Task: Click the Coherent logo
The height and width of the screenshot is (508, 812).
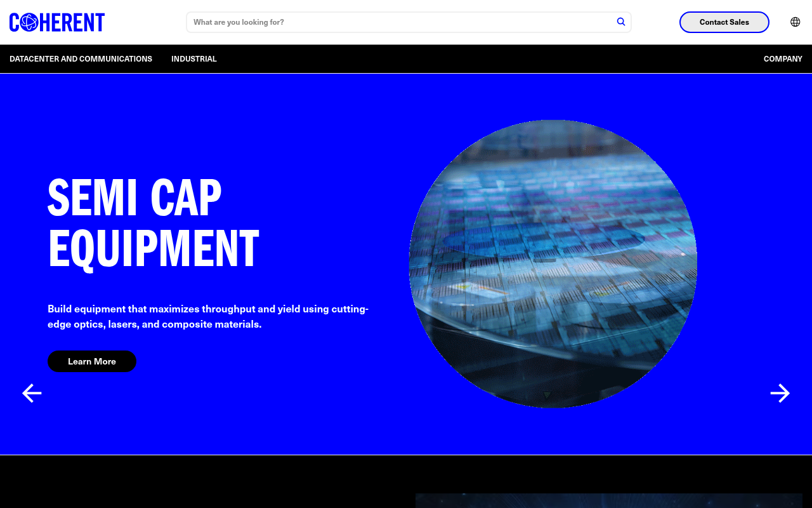Action: (x=57, y=22)
